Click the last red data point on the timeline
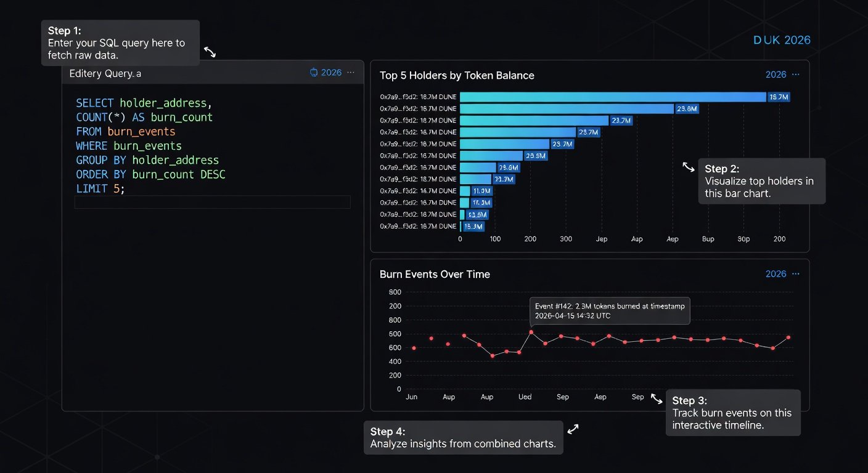 [x=788, y=338]
